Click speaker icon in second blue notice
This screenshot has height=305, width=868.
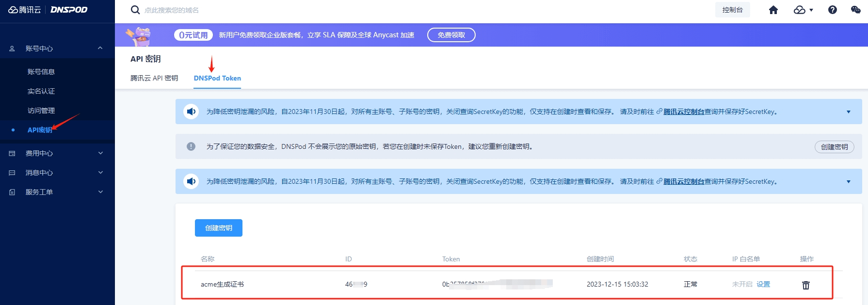191,181
